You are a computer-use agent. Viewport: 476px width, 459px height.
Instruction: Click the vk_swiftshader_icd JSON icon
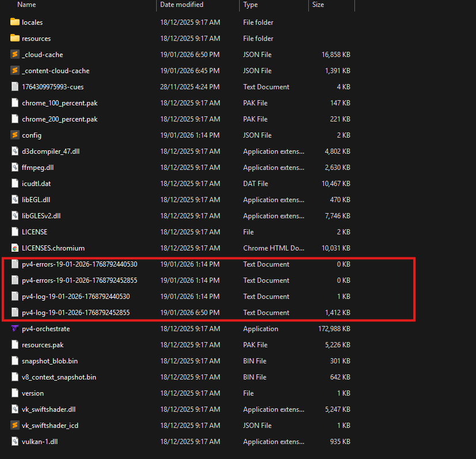pos(15,425)
